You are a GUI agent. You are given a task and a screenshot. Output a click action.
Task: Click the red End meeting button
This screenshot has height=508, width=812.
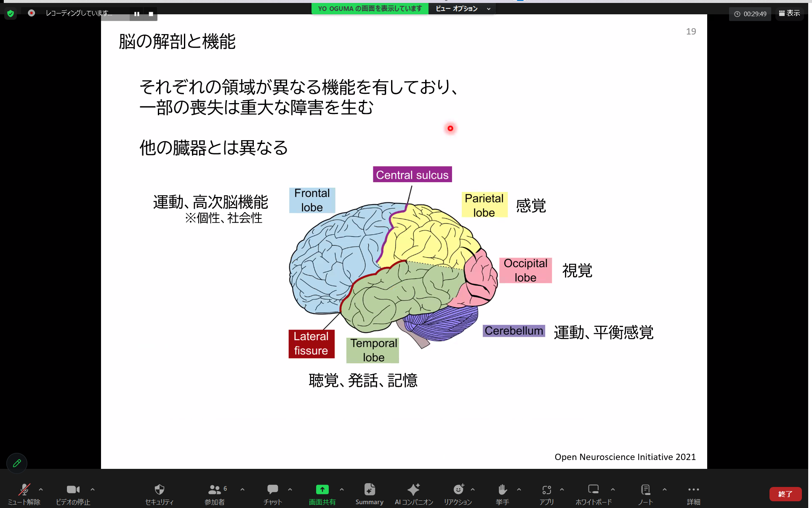click(785, 494)
